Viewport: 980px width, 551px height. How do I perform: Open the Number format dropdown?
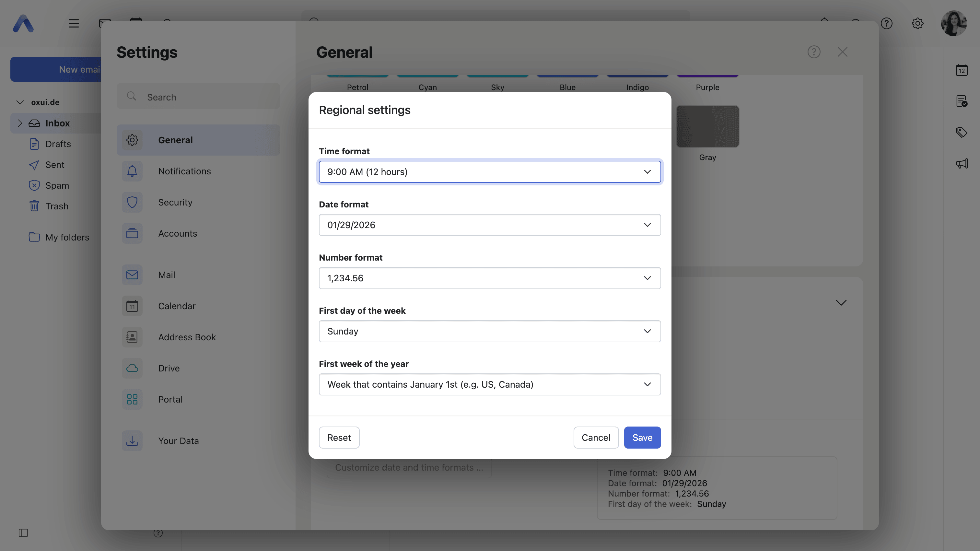[x=490, y=278]
